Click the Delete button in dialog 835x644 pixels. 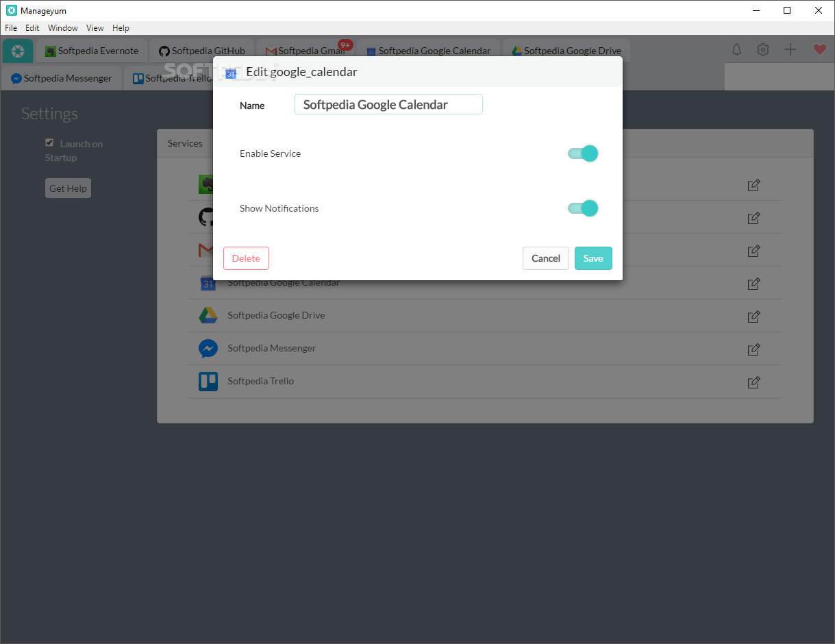tap(246, 258)
